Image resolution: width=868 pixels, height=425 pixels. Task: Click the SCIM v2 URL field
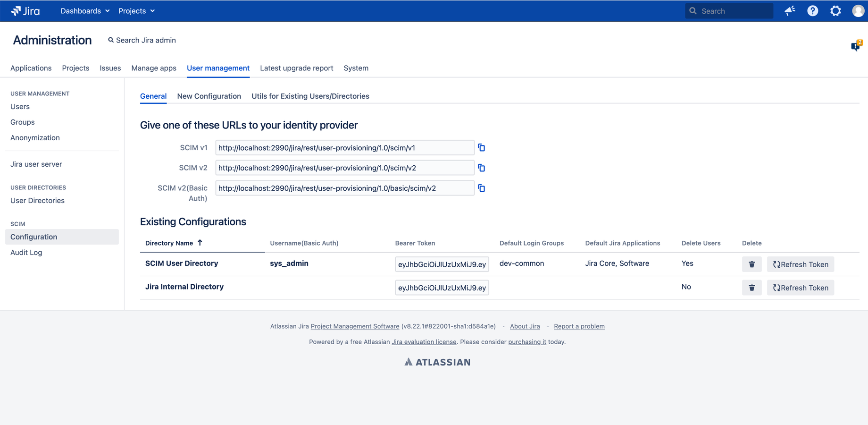point(345,168)
